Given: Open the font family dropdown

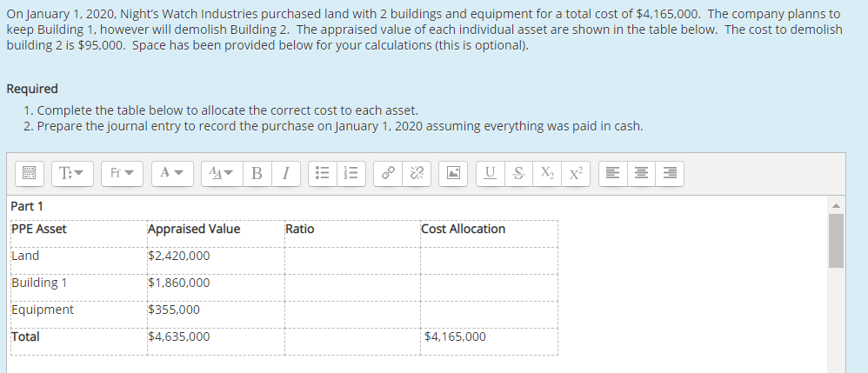Looking at the screenshot, I should [122, 173].
